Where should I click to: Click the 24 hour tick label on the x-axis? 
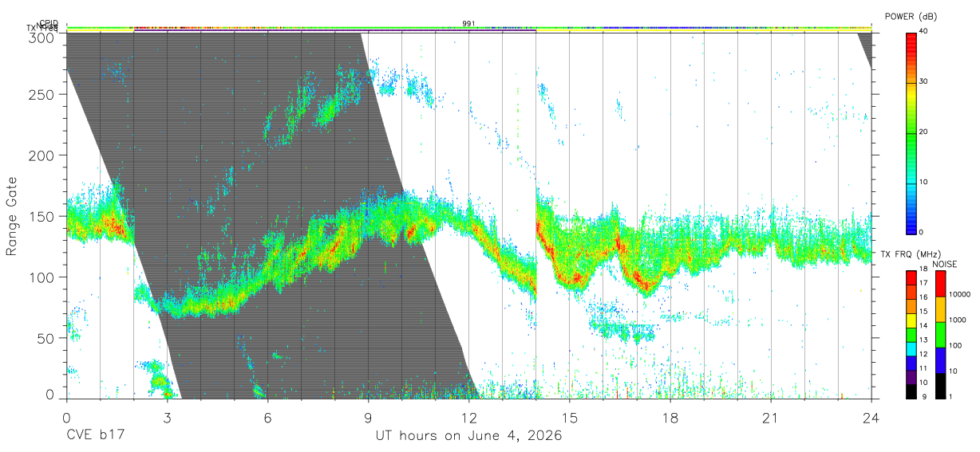coord(871,417)
